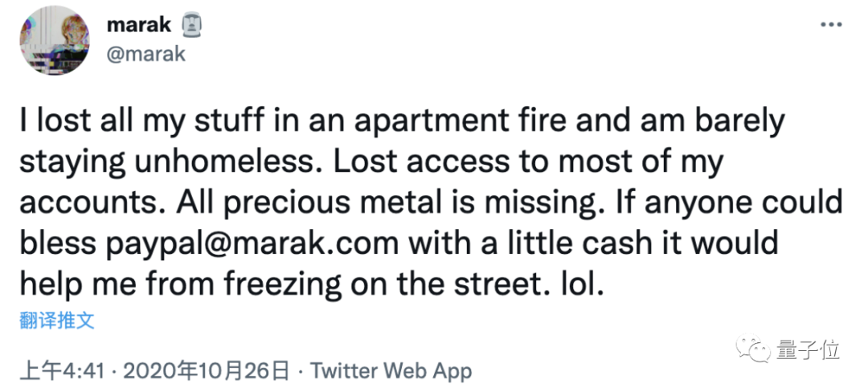Open the Twitter Web App source link

click(391, 370)
